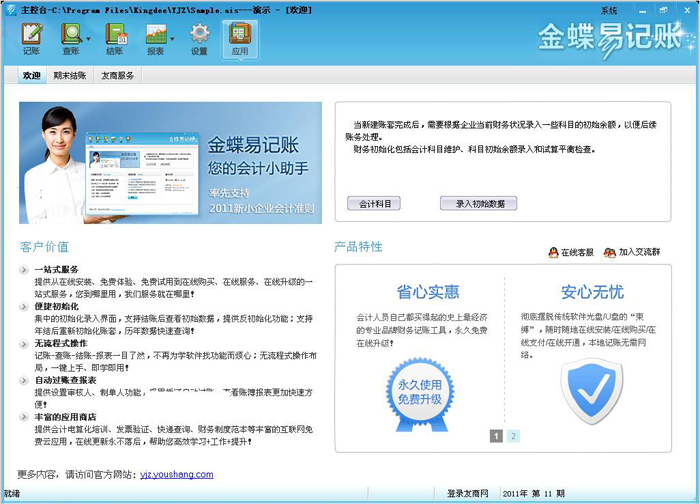
Task: Minimize the main console window
Action: point(642,11)
